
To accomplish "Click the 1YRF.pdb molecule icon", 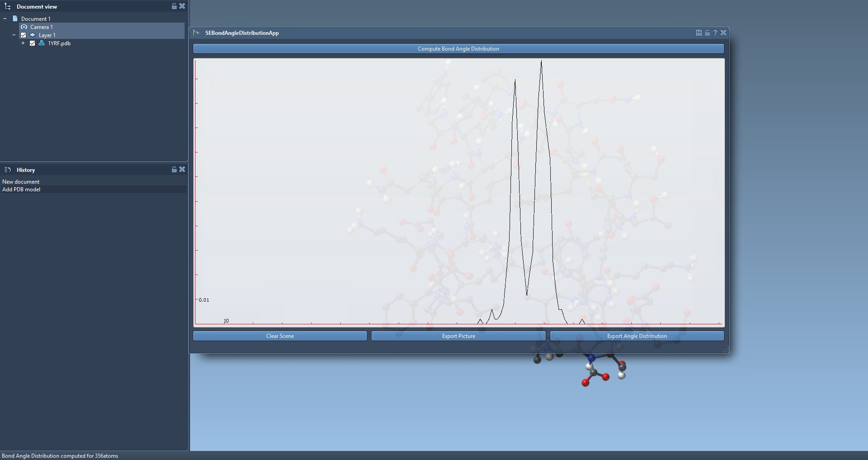I will click(x=42, y=43).
